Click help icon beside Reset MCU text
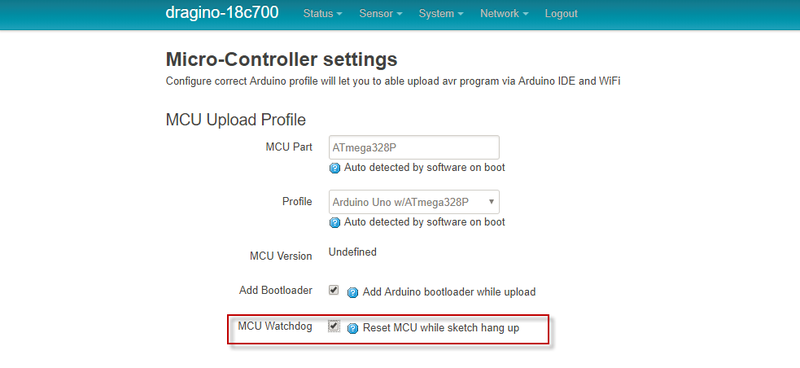This screenshot has width=800, height=368. point(353,328)
